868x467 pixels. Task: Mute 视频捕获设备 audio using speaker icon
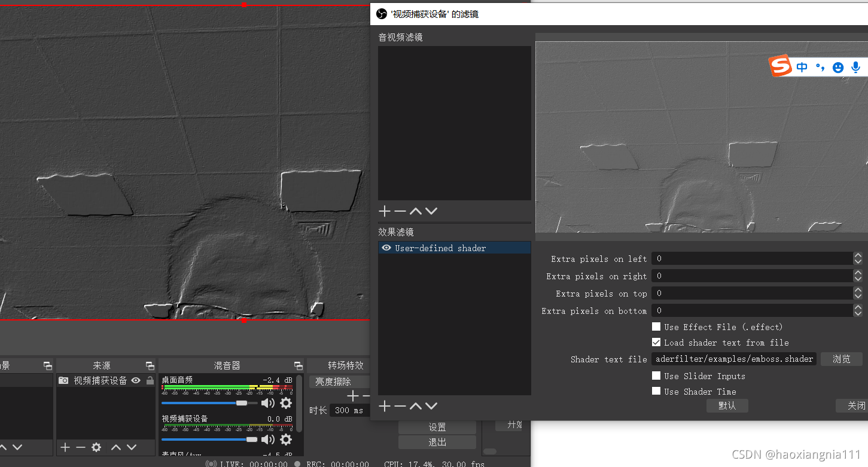point(267,439)
